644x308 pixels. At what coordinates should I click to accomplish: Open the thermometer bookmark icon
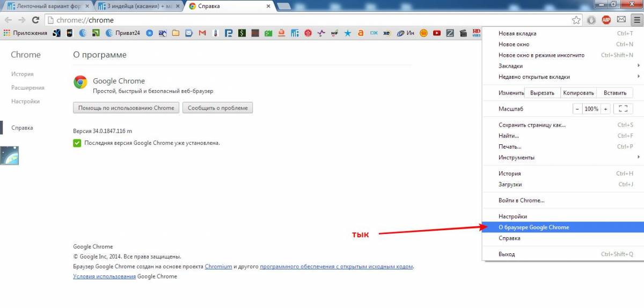click(x=215, y=33)
